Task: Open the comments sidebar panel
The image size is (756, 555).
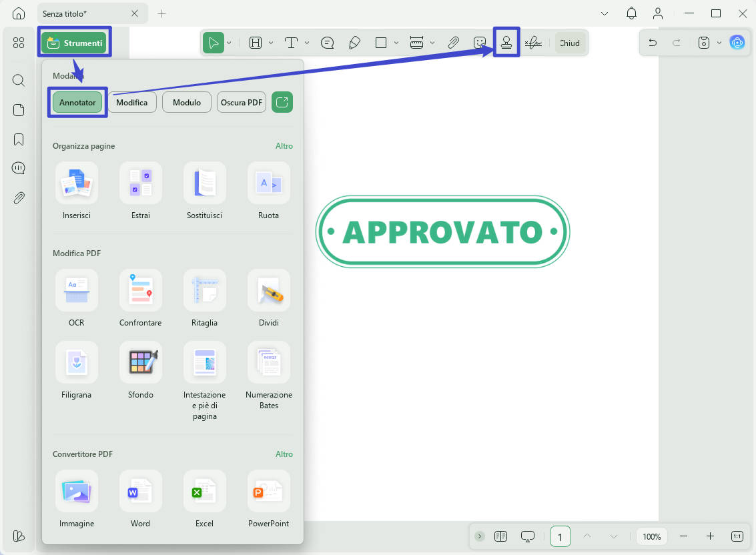Action: pyautogui.click(x=19, y=168)
